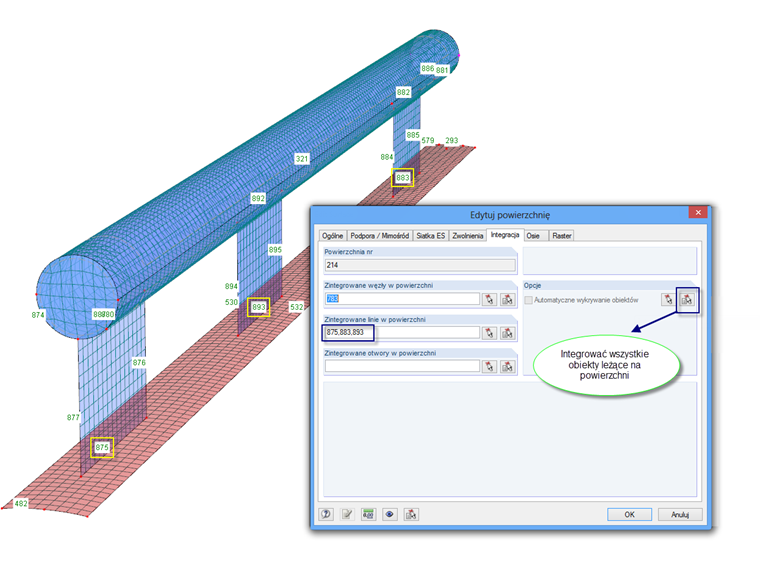The width and height of the screenshot is (760, 570).
Task: Click line label 895 in the model
Action: pos(275,250)
